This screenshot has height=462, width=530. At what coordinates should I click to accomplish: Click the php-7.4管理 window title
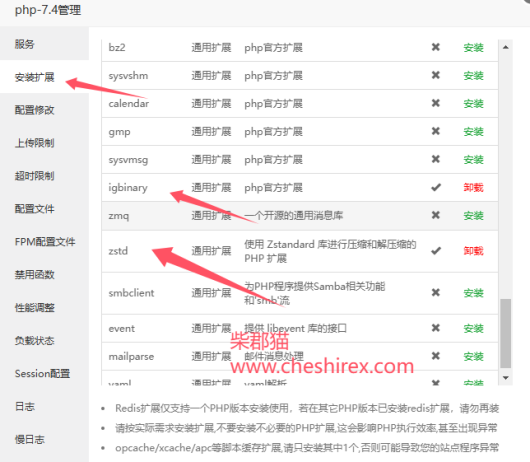48,10
